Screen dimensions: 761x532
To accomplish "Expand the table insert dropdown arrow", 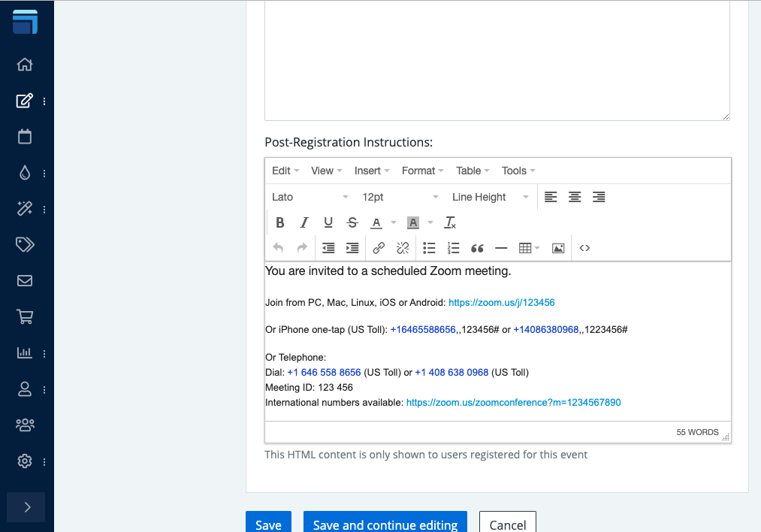I will pos(536,247).
